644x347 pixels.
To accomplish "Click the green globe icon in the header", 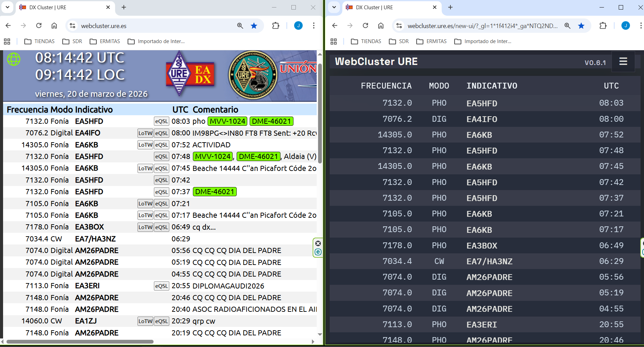I will 14,59.
